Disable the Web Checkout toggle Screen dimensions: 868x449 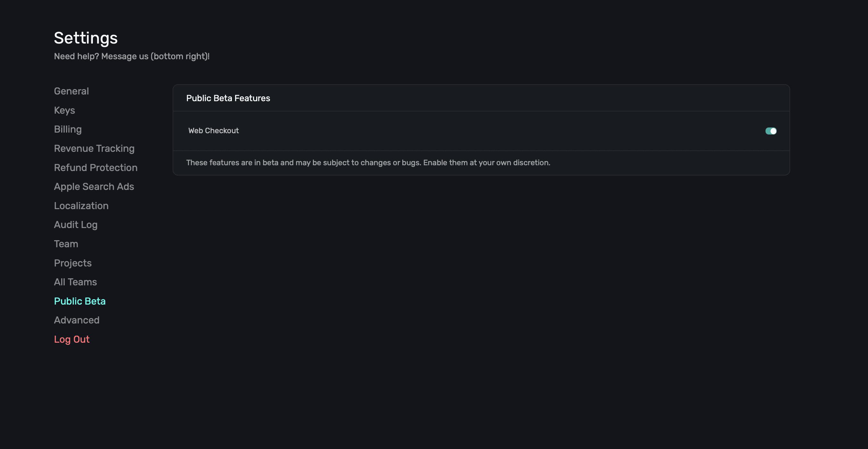click(x=771, y=131)
